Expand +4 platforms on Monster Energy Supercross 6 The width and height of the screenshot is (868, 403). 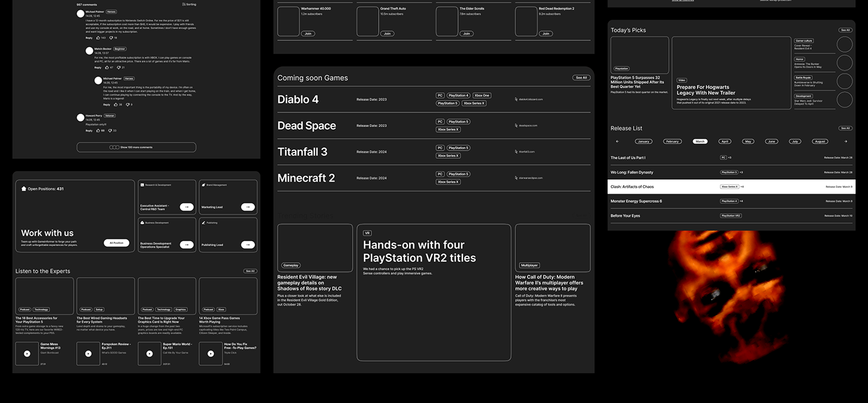pyautogui.click(x=742, y=201)
